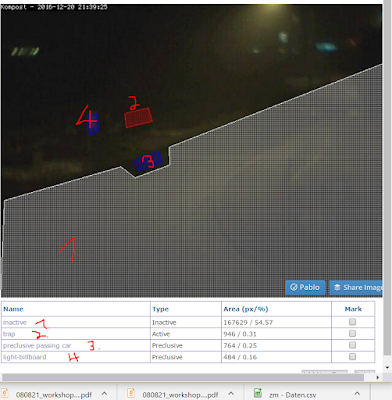Expand options for first workshop pdf download
392x400 pixels.
[104, 393]
